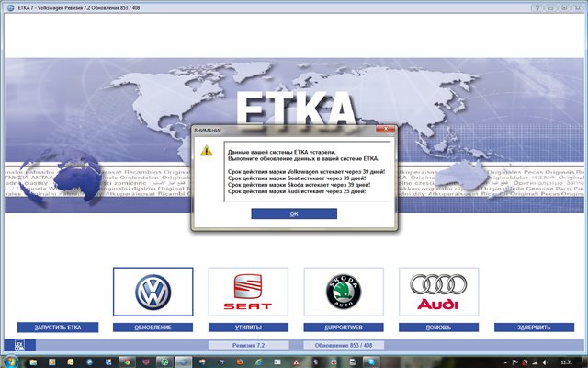Select the Volkswagen brand logo
Screen dimensions: 588x368
pyautogui.click(x=153, y=292)
